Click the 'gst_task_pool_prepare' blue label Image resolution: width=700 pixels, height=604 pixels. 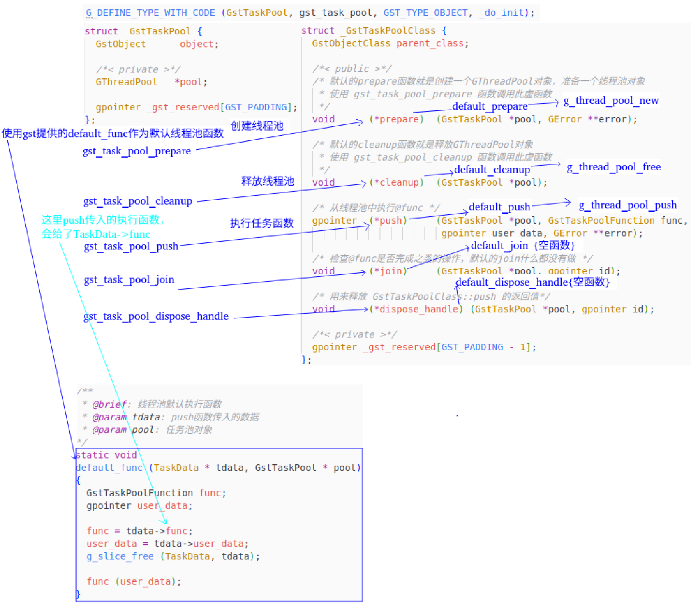(x=137, y=151)
